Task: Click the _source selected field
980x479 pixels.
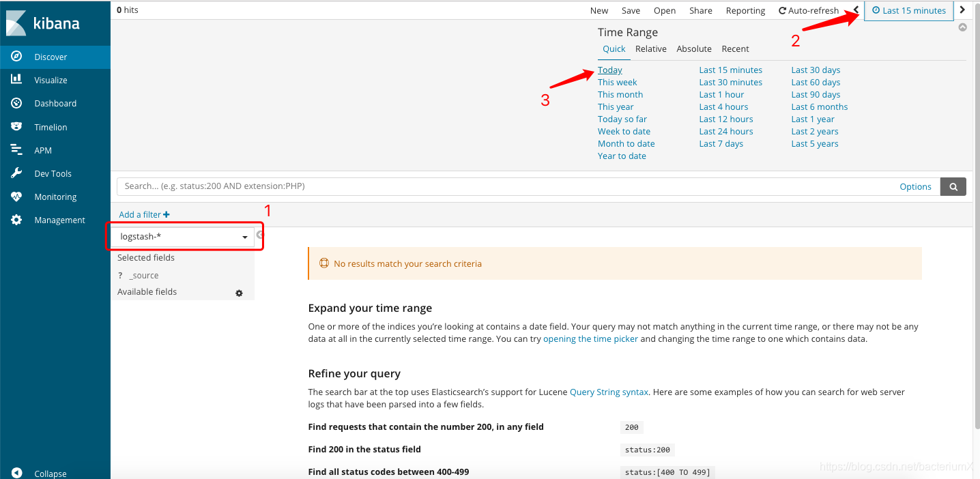Action: click(144, 276)
